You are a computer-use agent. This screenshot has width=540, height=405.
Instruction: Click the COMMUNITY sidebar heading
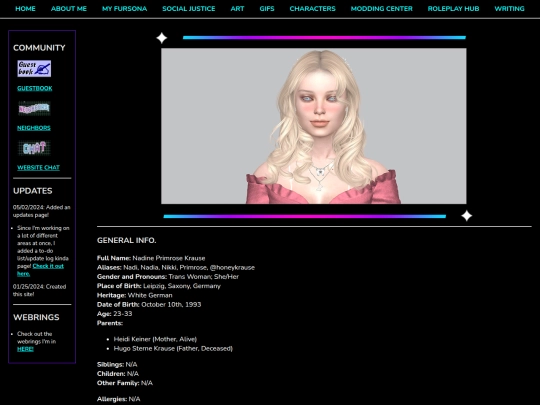coord(39,48)
